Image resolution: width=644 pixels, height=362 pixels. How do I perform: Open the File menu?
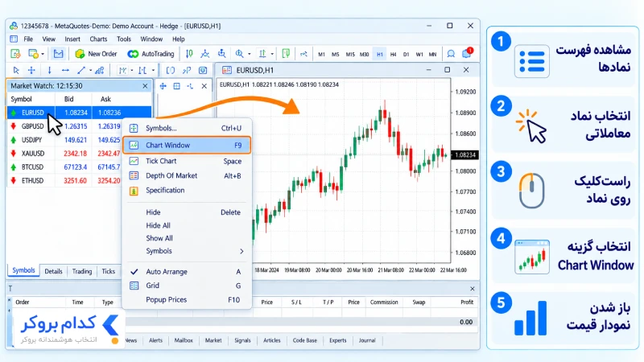(28, 39)
